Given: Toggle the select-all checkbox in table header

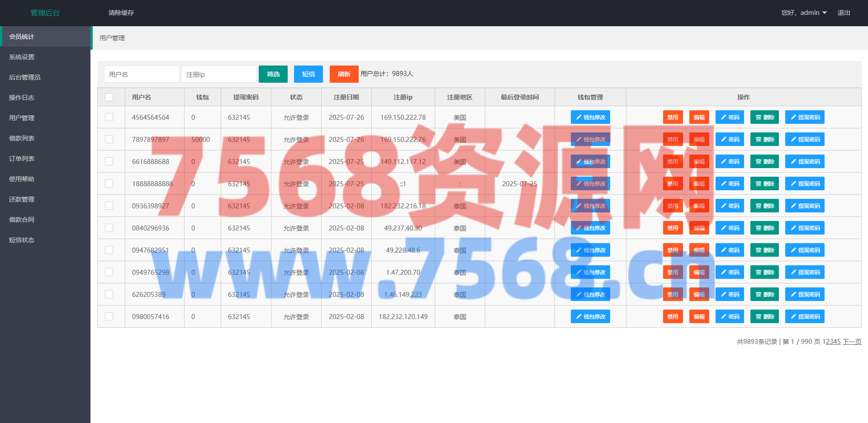Looking at the screenshot, I should coord(109,97).
